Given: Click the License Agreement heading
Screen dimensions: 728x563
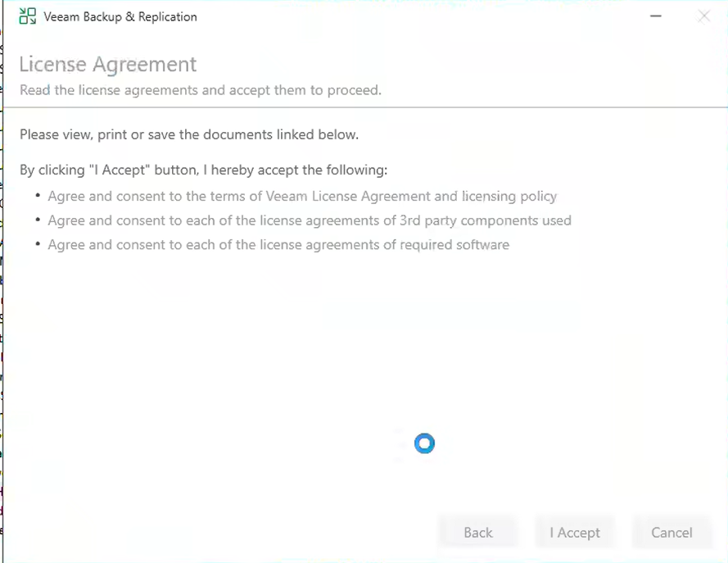Looking at the screenshot, I should [108, 65].
